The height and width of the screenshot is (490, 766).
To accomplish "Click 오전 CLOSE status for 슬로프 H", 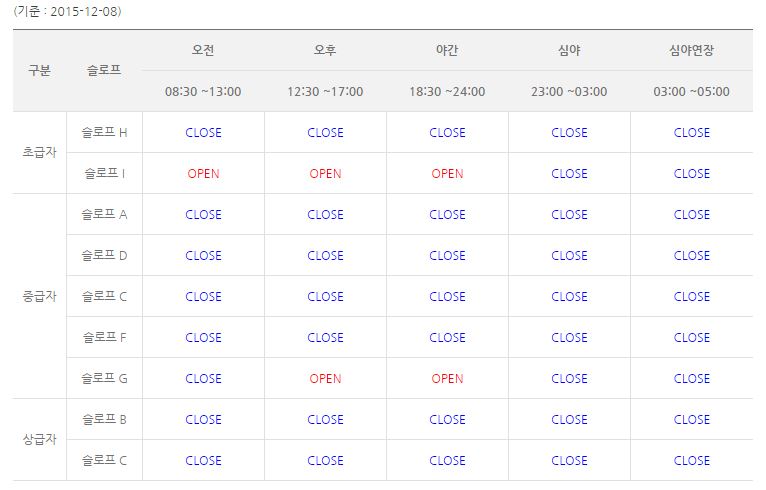I will pyautogui.click(x=203, y=132).
